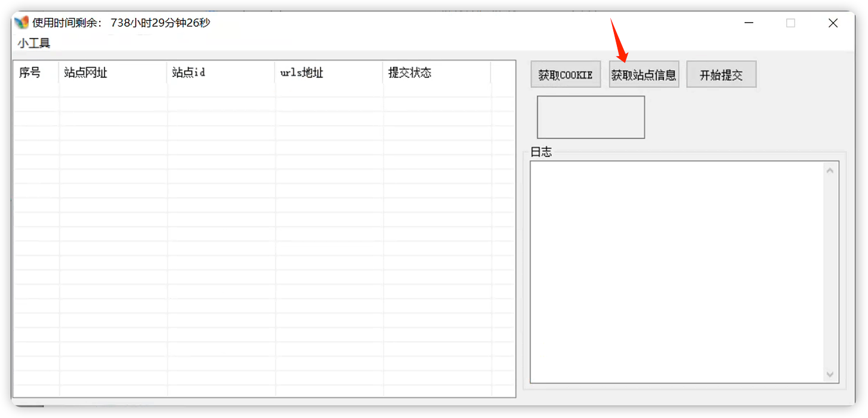Minimize the window
The image size is (868, 418).
[749, 23]
